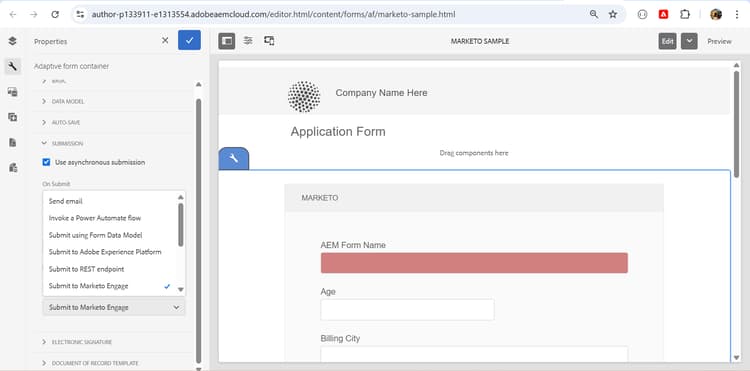Select the MARKETO panel header
Image resolution: width=750 pixels, height=371 pixels.
[474, 198]
